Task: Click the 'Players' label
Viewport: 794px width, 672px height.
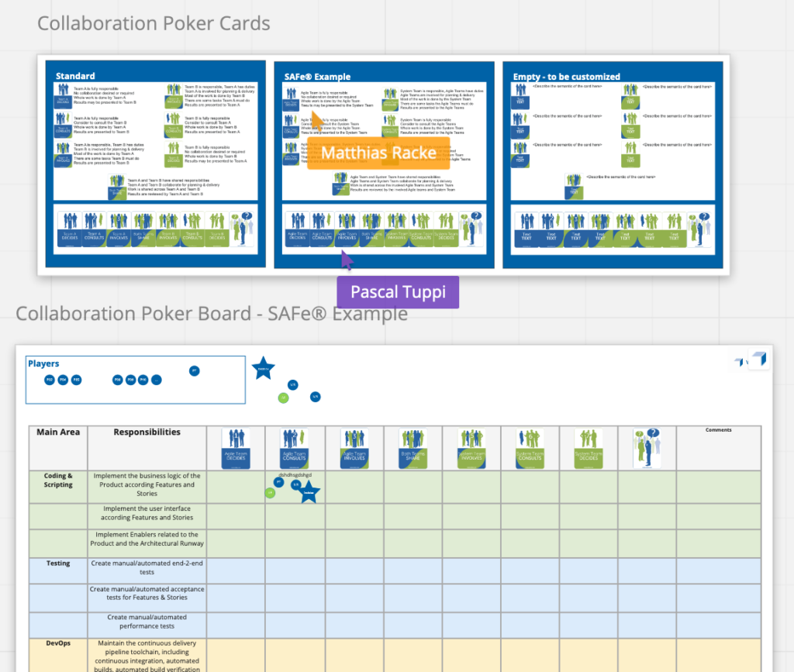Action: [x=43, y=364]
